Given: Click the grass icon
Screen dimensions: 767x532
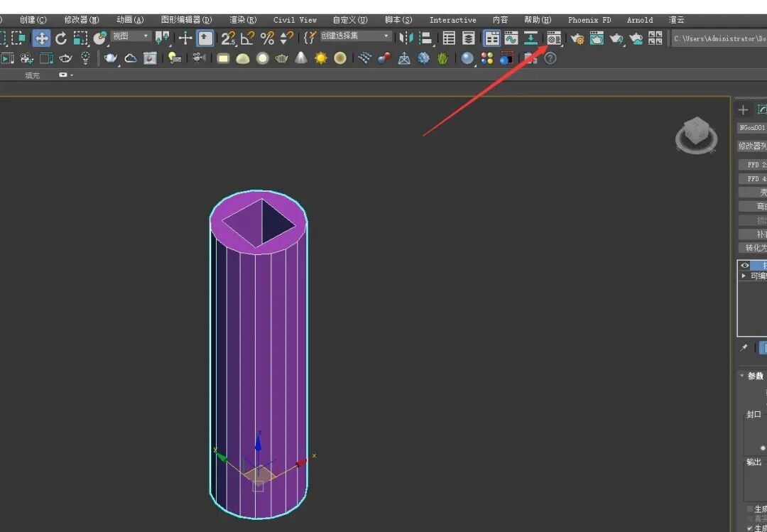Looking at the screenshot, I should tap(443, 59).
